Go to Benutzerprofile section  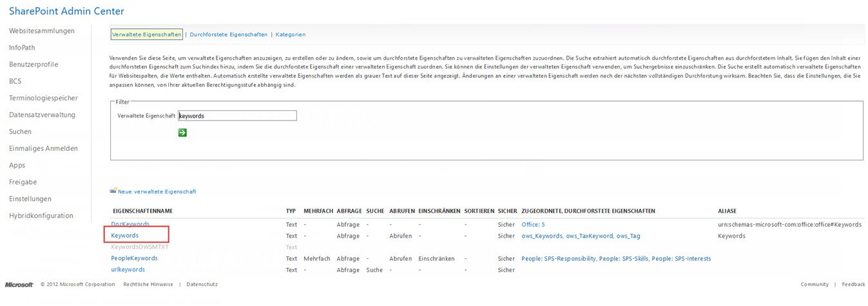click(x=34, y=64)
